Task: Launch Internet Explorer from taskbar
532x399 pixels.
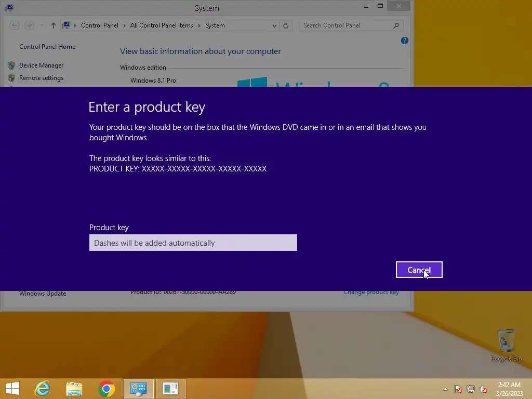Action: (x=42, y=389)
